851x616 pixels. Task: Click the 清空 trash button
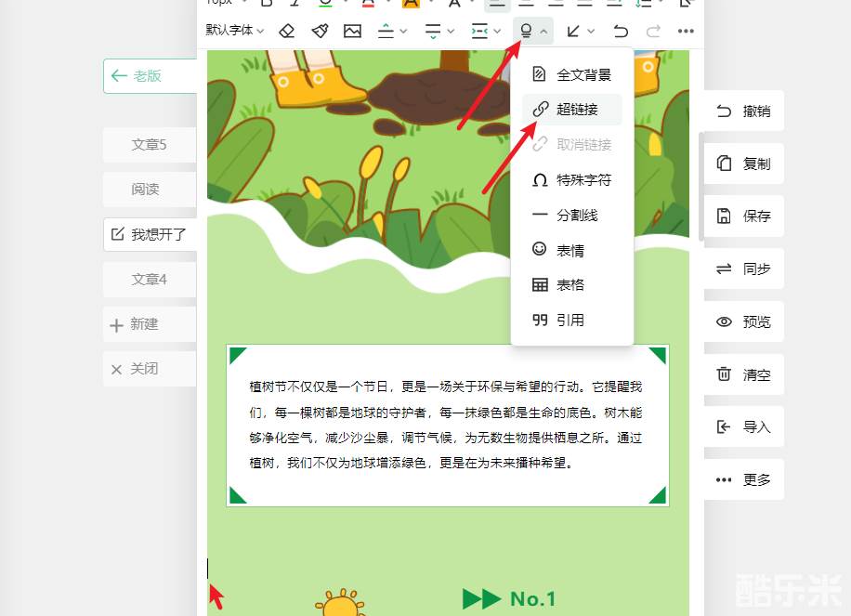click(743, 374)
